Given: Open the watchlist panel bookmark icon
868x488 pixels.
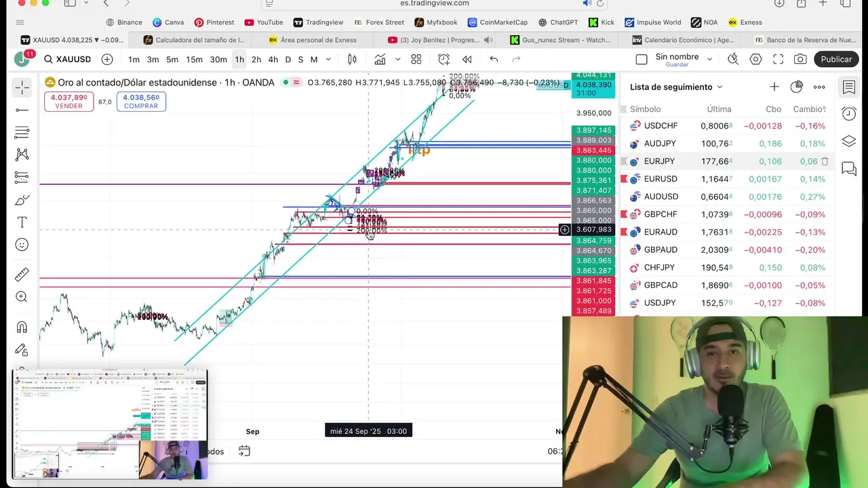Looking at the screenshot, I should tap(849, 87).
